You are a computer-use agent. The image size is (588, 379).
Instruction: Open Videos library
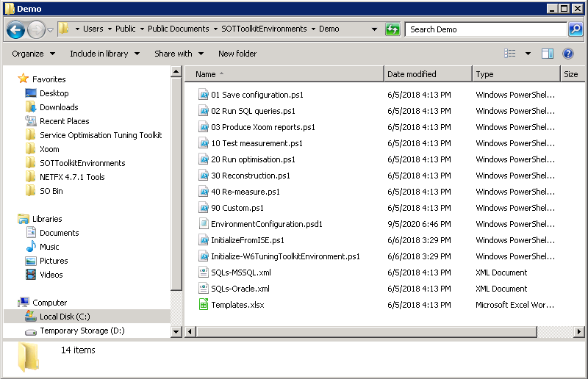tap(51, 275)
